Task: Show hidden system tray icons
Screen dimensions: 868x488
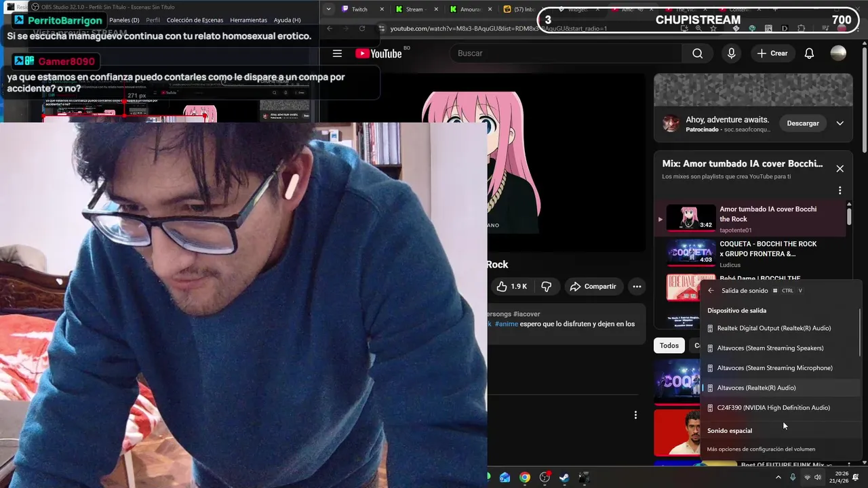Action: [778, 478]
